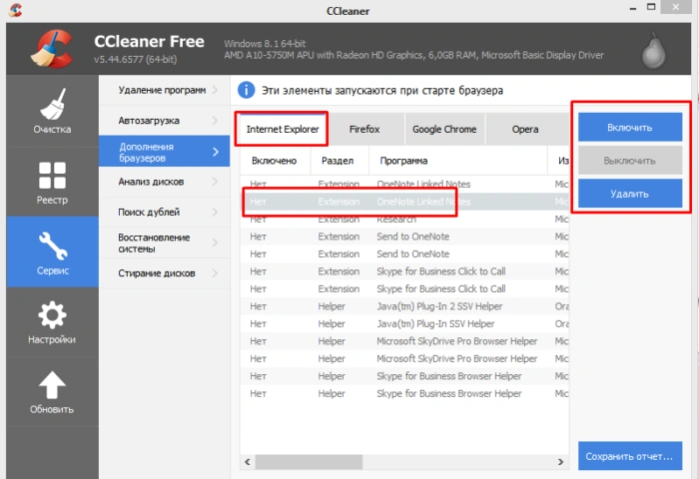Click chevron next to Восстановление системы
Screen dimensions: 699x479
(215, 243)
